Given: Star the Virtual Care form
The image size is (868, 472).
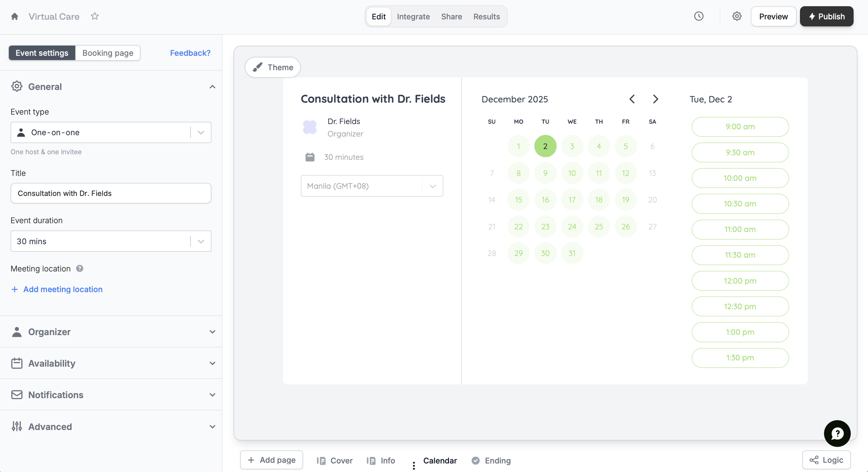Looking at the screenshot, I should pos(95,16).
